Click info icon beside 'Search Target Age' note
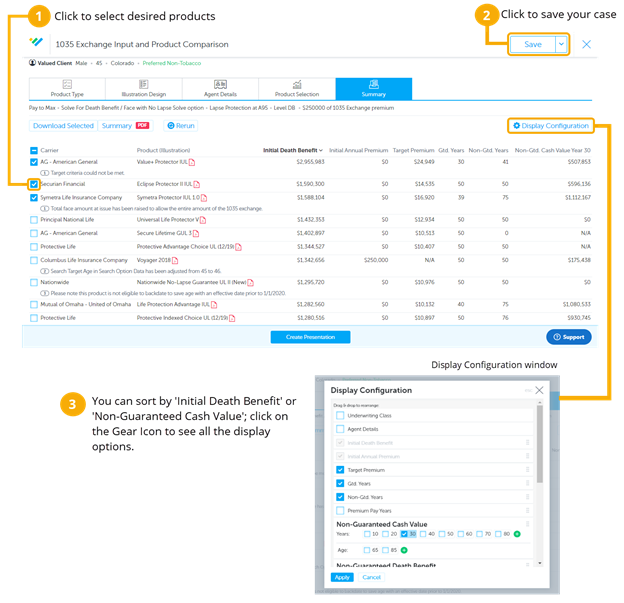The image size is (624, 603). (45, 271)
